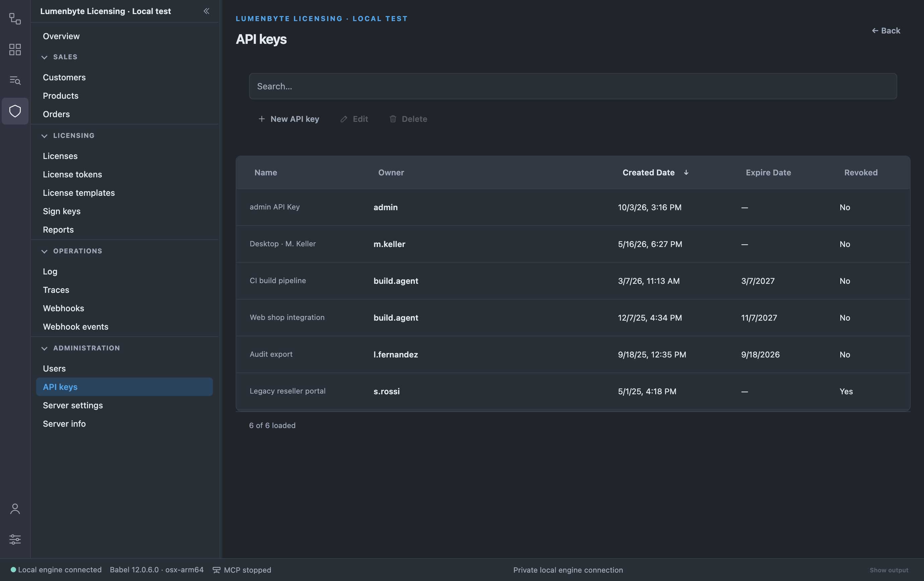Open Overview in the sidebar
Image resolution: width=924 pixels, height=581 pixels.
pyautogui.click(x=124, y=36)
